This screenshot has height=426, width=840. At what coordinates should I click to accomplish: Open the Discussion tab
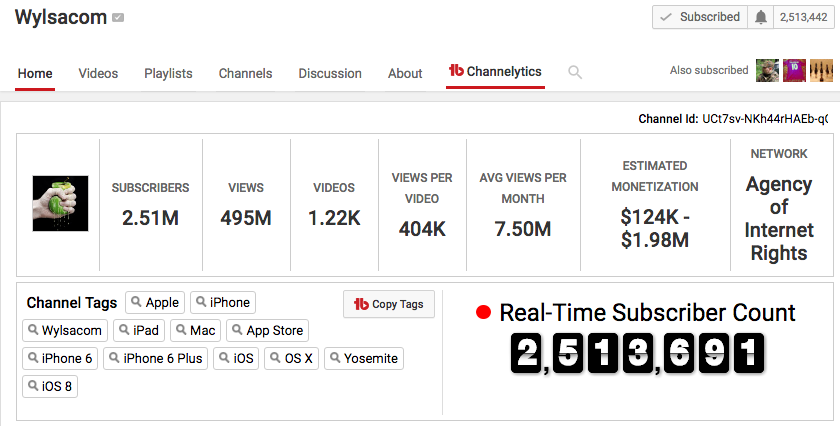point(330,73)
